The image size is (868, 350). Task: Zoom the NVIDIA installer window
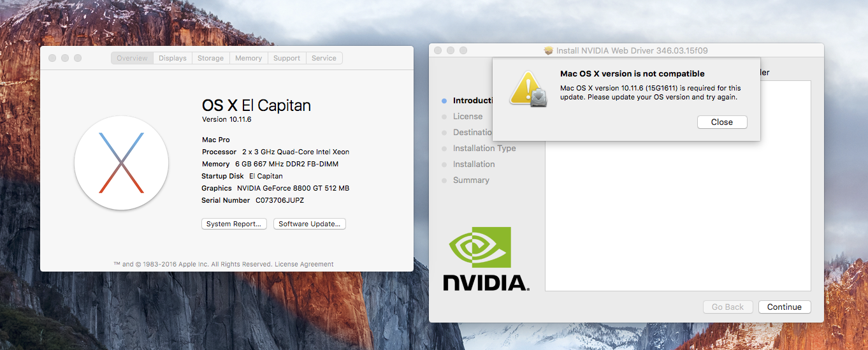click(x=463, y=50)
